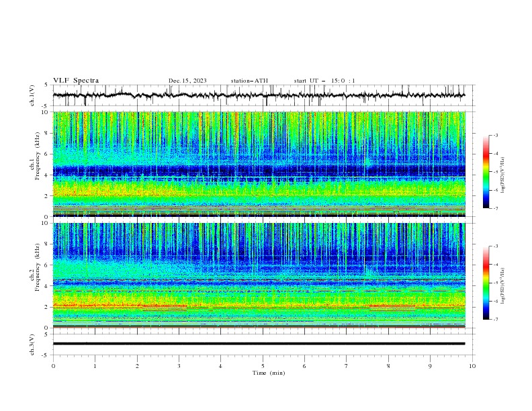Click the "-3" label on upper colorbar
Viewport: 532px width, 411px height.
(x=496, y=135)
